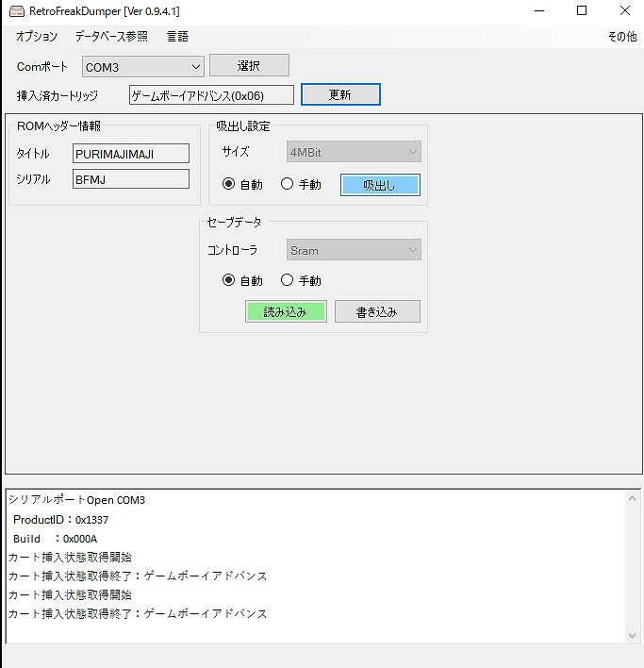This screenshot has height=668, width=644.
Task: Open the コントローラ Sram dropdown
Action: (354, 250)
